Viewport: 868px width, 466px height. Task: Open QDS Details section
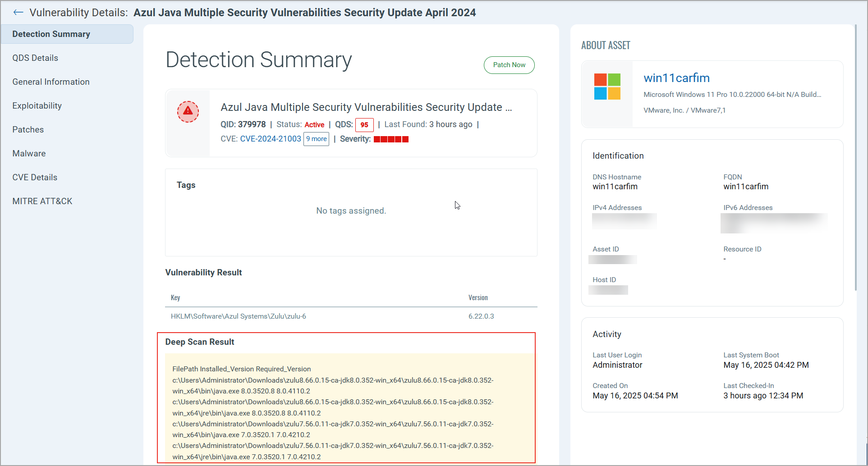tap(35, 58)
